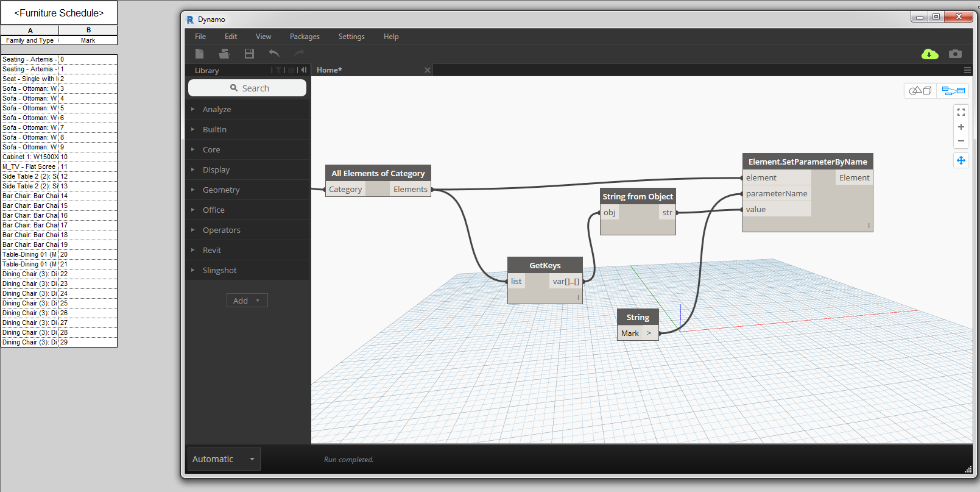
Task: Click the Mark column header in schedule
Action: pos(88,40)
